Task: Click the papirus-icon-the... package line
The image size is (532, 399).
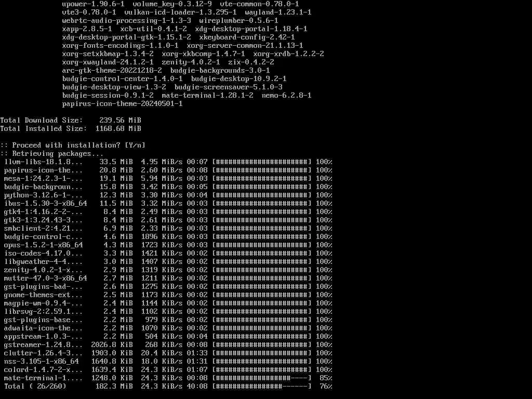Action: tap(168, 170)
